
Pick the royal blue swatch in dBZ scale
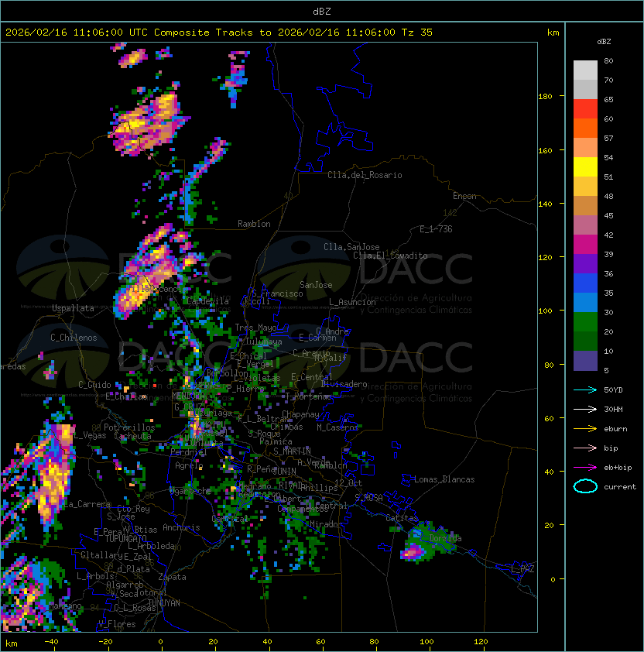click(x=585, y=283)
